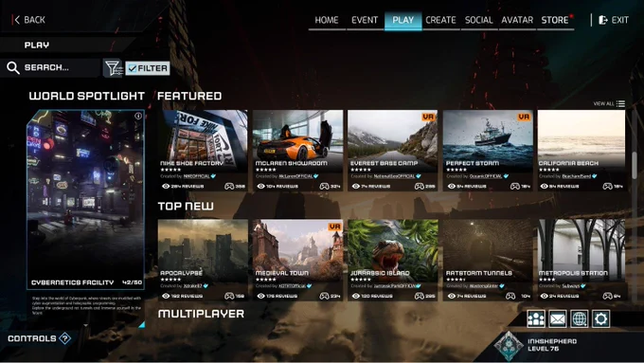This screenshot has width=644, height=363.
Task: Click the EXIT button
Action: [614, 20]
